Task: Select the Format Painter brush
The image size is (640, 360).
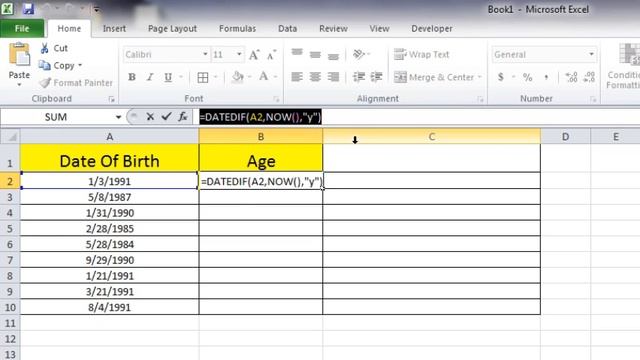Action: pyautogui.click(x=44, y=82)
